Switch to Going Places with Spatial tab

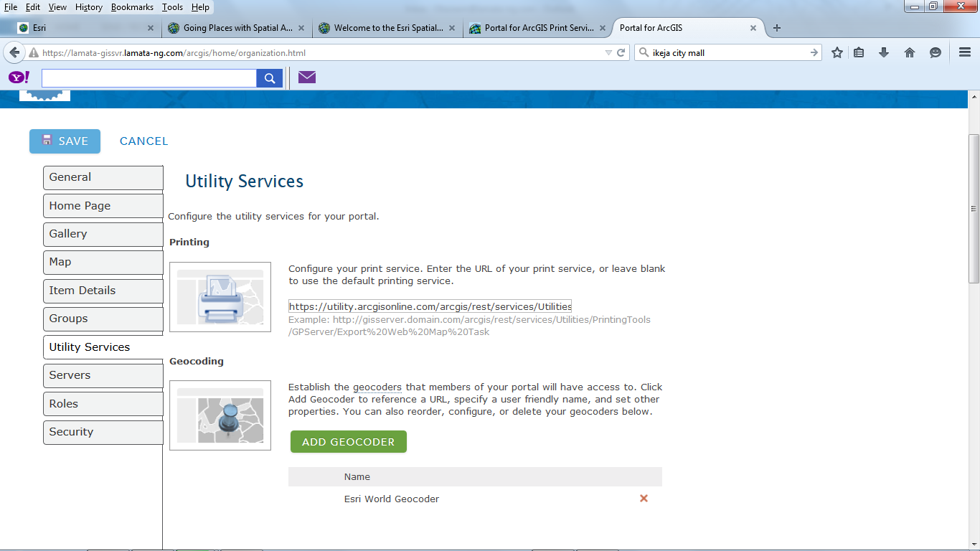tap(237, 28)
